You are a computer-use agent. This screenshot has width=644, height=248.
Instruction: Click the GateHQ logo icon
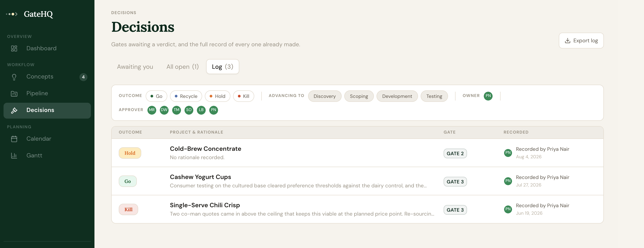(x=12, y=14)
